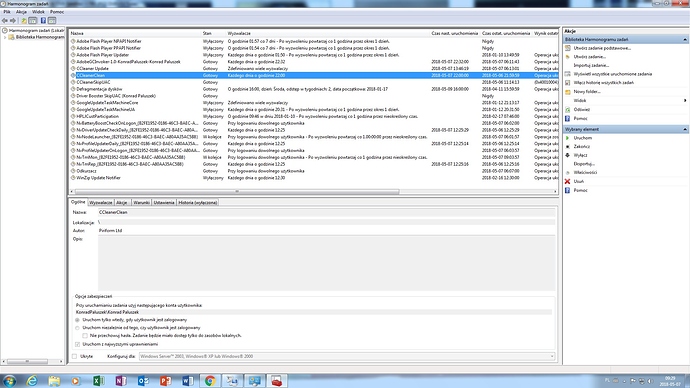This screenshot has height=388, width=690.
Task: Open the Akcja menu
Action: click(21, 12)
